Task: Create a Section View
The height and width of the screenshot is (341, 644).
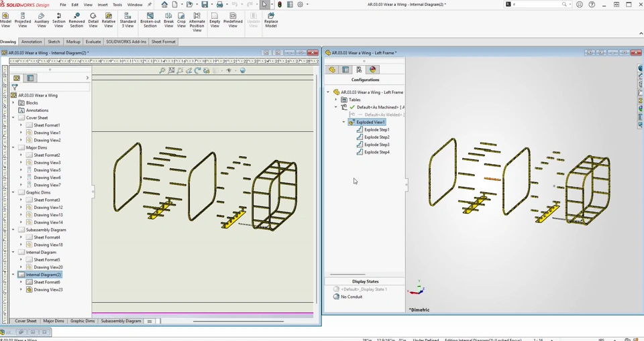Action: (59, 19)
